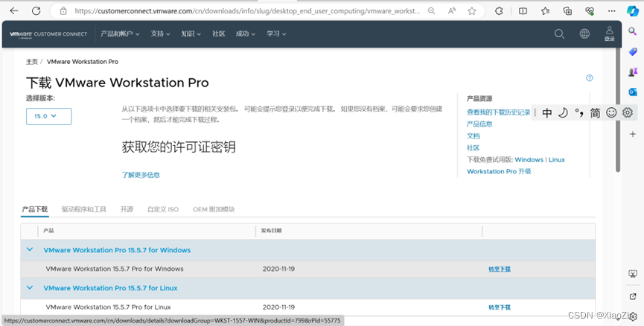Click the help question mark icon
Image resolution: width=644 pixels, height=326 pixels.
coord(590,77)
